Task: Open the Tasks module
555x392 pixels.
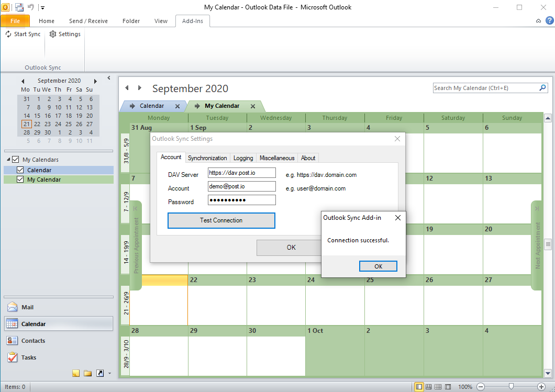Action: pos(59,357)
